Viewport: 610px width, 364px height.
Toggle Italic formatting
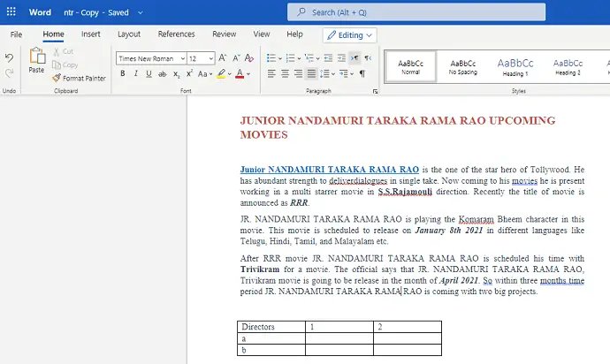point(135,74)
